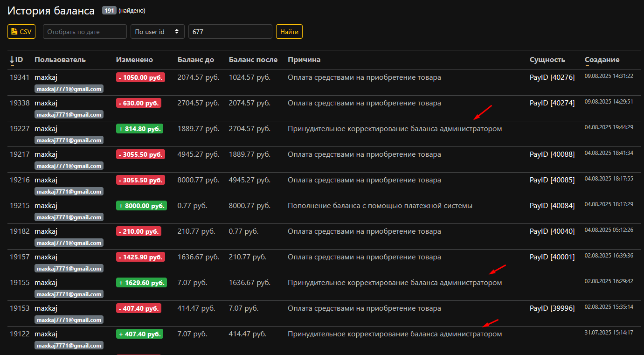Select the ID cell 19217
The width and height of the screenshot is (644, 355).
20,154
